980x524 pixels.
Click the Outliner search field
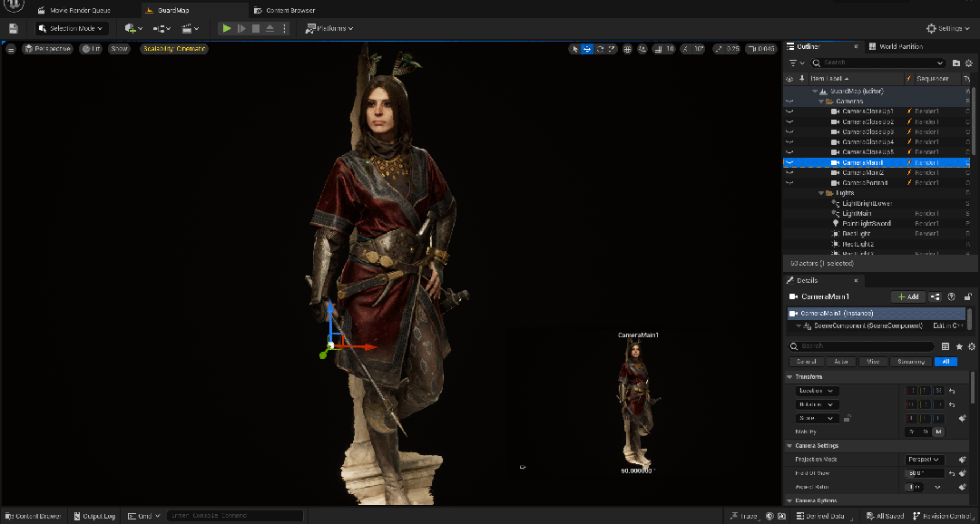pos(878,63)
